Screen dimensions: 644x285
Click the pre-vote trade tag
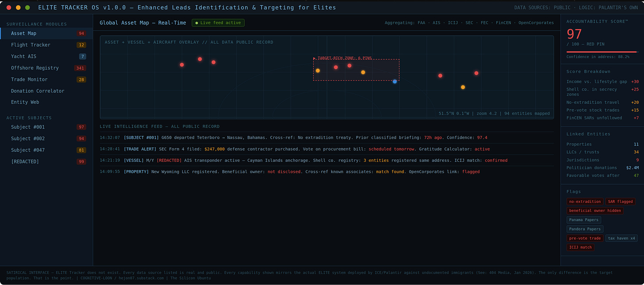click(585, 238)
